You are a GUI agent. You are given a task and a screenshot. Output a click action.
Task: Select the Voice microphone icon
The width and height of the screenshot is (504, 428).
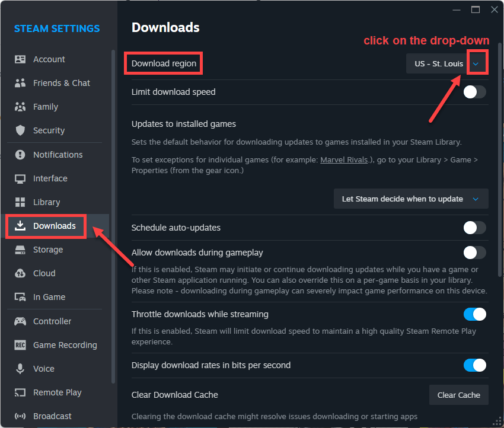point(20,369)
